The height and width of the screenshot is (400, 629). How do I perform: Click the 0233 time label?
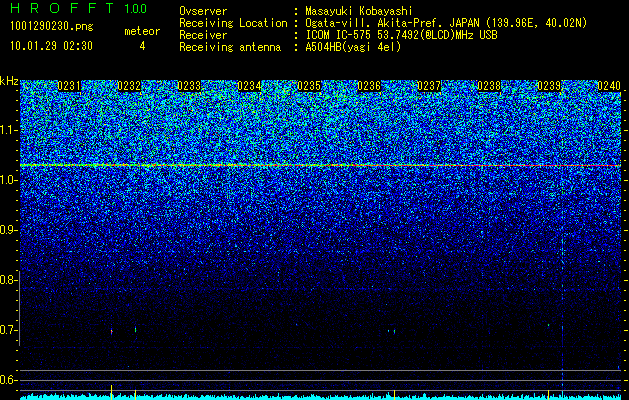(x=189, y=86)
